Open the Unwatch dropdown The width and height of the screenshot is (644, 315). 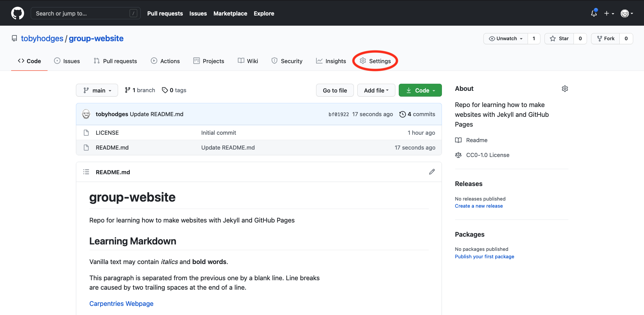(506, 38)
